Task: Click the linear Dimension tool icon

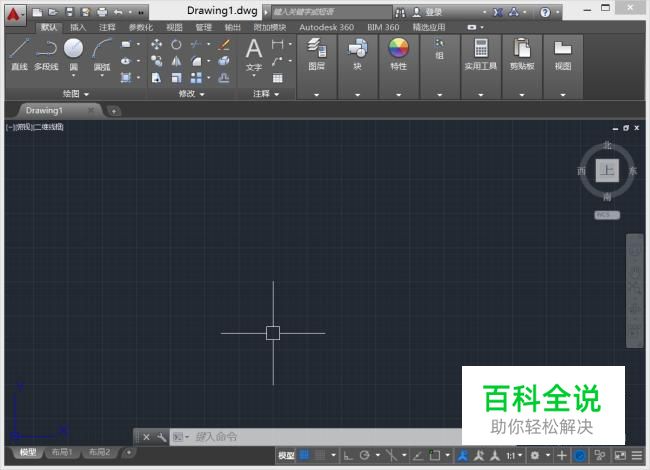Action: [x=277, y=44]
